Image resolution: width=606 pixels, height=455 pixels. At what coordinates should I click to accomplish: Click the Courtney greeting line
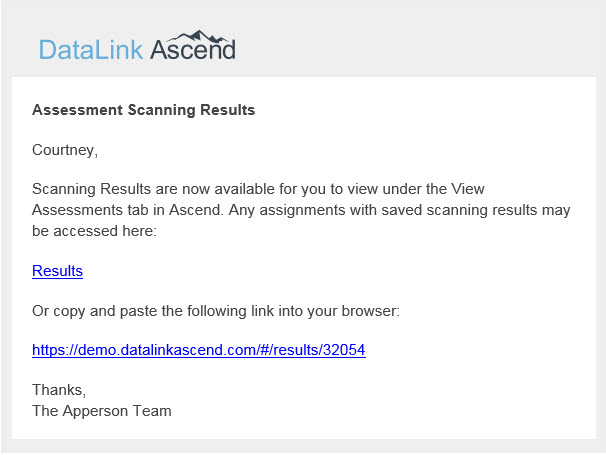point(65,150)
